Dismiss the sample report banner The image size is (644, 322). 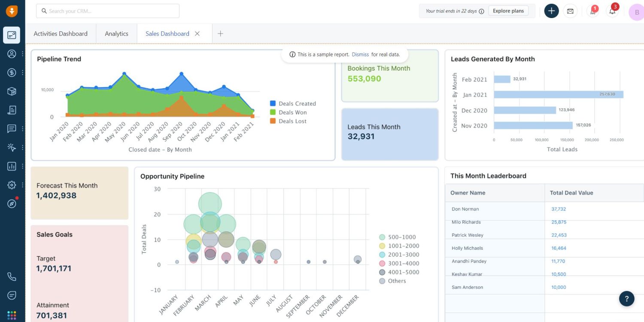point(360,54)
